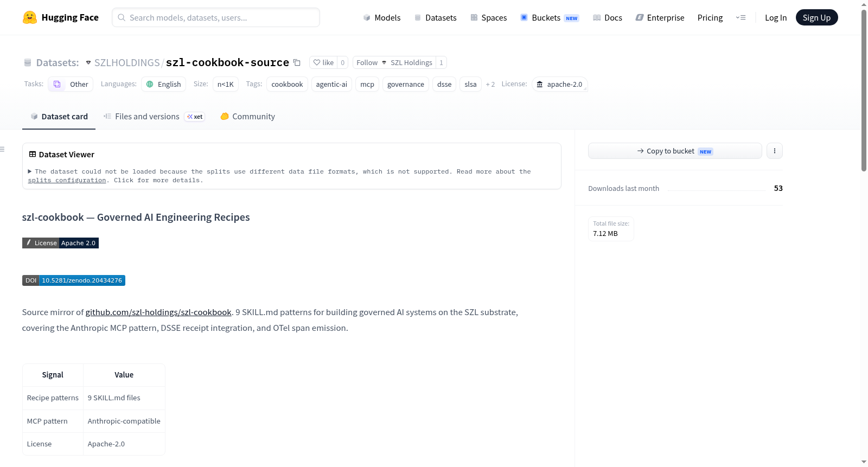Click the apache-2.0 license icon

point(540,84)
